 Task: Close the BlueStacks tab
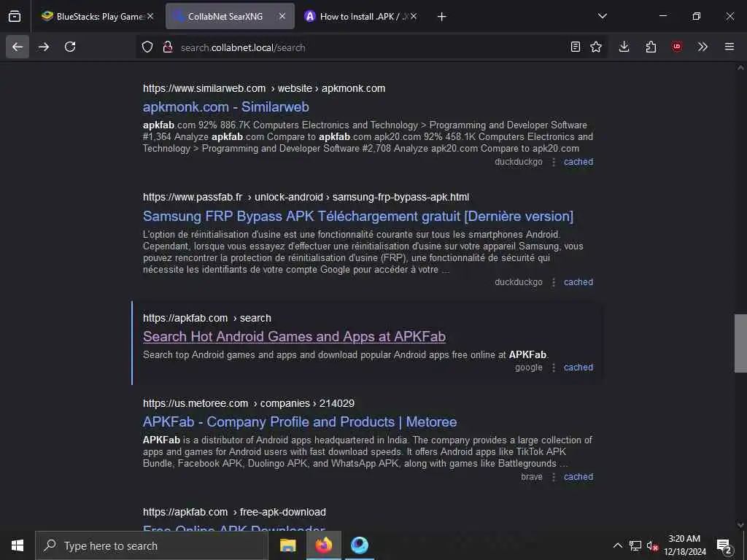(x=150, y=16)
